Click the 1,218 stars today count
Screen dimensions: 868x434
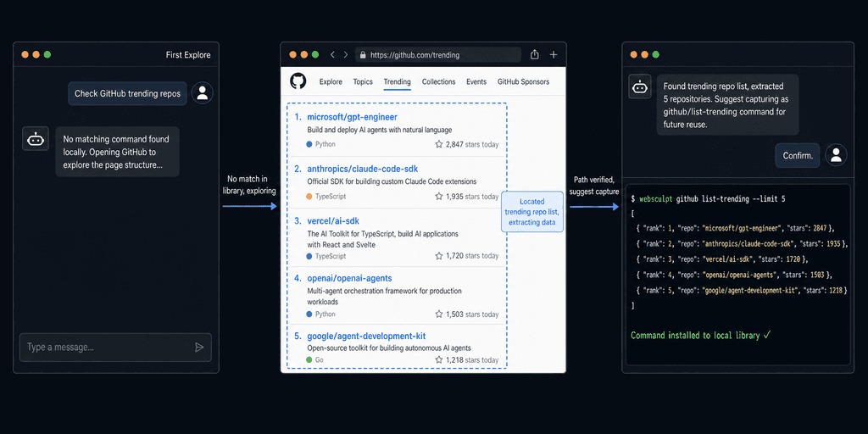click(x=471, y=359)
